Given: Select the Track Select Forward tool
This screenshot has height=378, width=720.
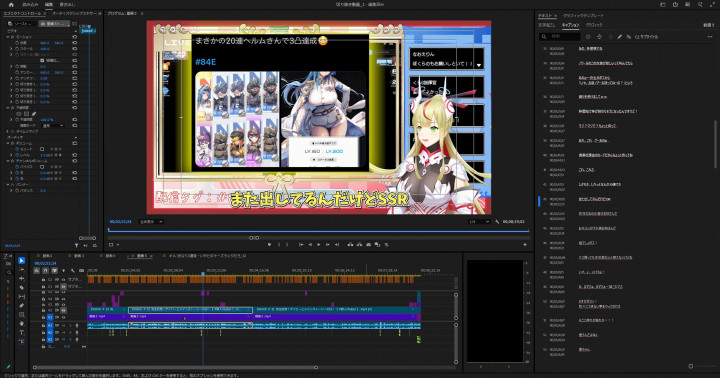Looking at the screenshot, I should point(22,270).
